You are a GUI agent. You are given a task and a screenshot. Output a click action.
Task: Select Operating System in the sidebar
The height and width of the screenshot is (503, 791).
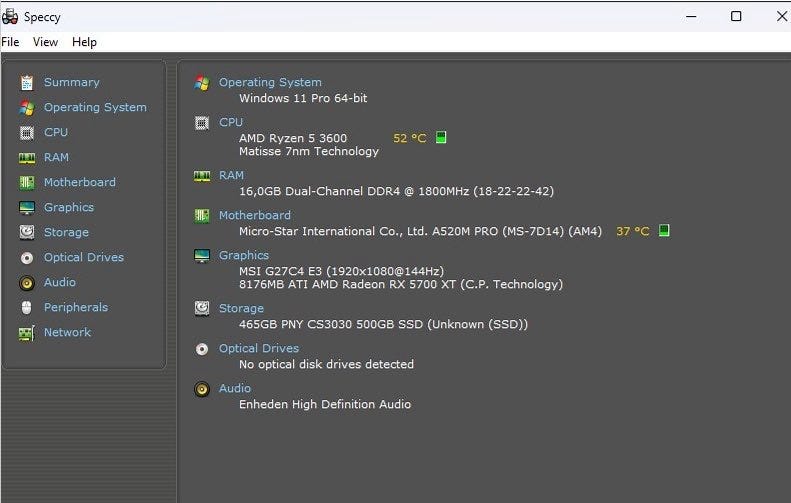[95, 107]
